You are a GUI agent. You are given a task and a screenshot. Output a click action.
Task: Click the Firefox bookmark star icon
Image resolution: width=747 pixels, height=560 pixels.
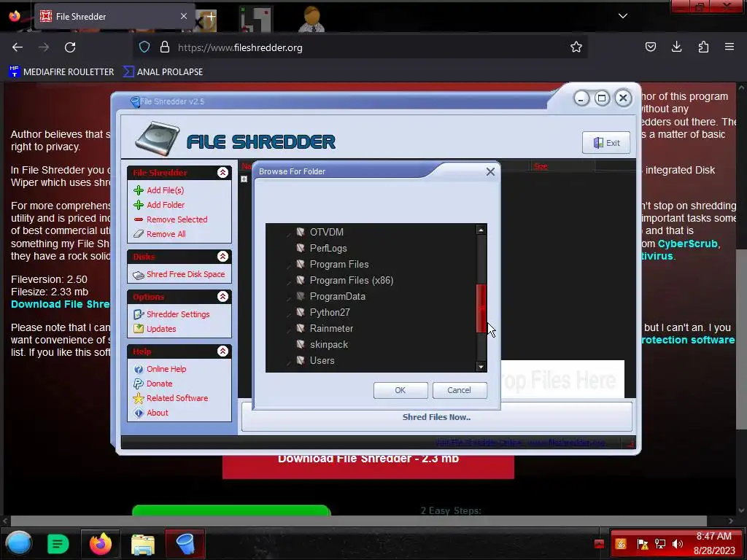(576, 47)
